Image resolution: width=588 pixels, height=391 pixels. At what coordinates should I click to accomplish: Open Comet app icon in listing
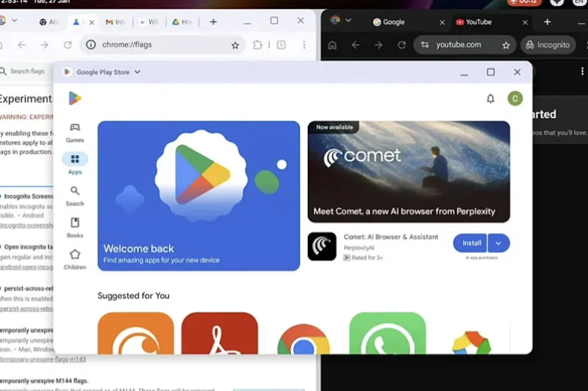322,246
